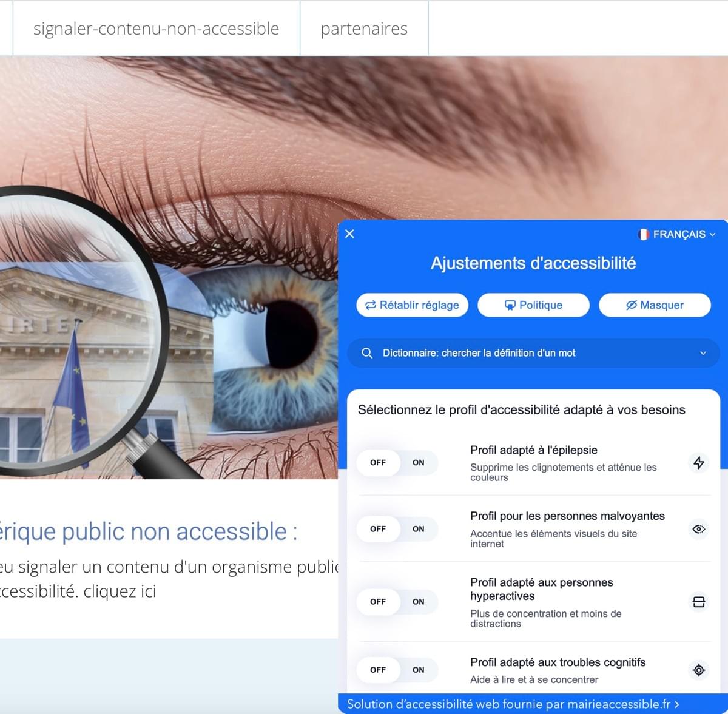Turn ON the epilepsy profile
728x714 pixels.
(x=418, y=463)
